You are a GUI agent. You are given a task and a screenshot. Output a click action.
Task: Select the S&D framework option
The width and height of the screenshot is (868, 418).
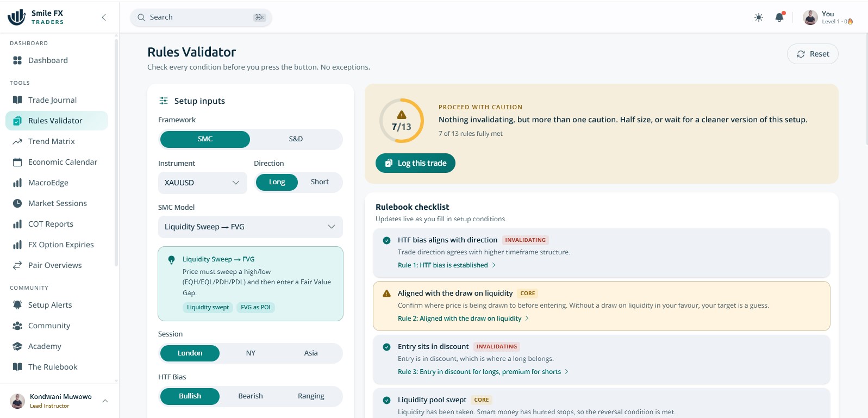296,139
